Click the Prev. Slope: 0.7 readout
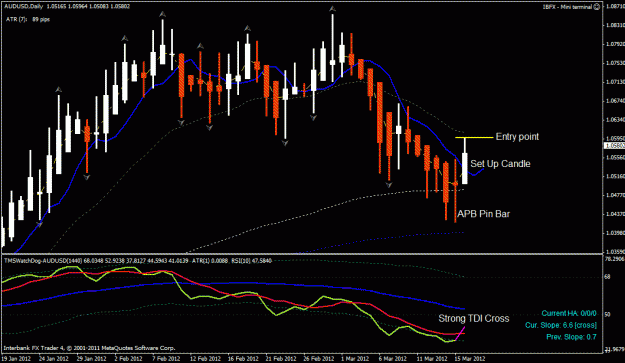This screenshot has height=363, width=625. coord(571,337)
